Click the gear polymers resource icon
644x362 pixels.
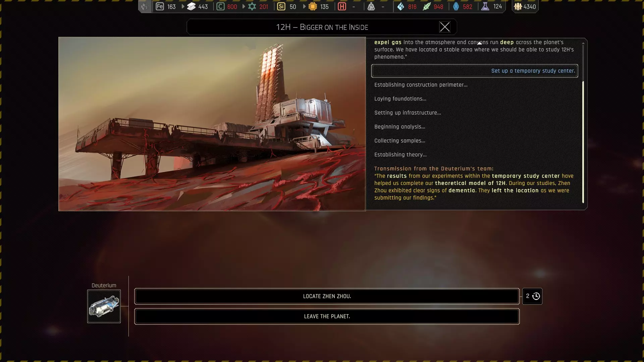tap(252, 6)
